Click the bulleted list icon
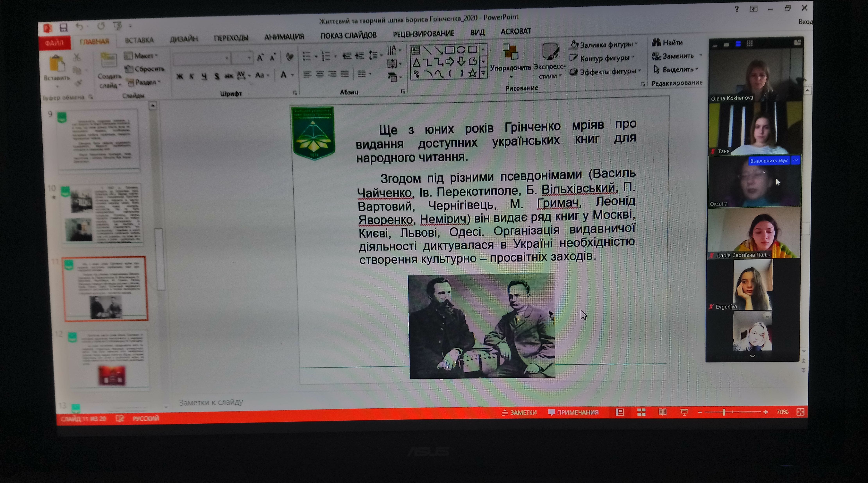Screen dimensions: 868x483 coord(306,56)
